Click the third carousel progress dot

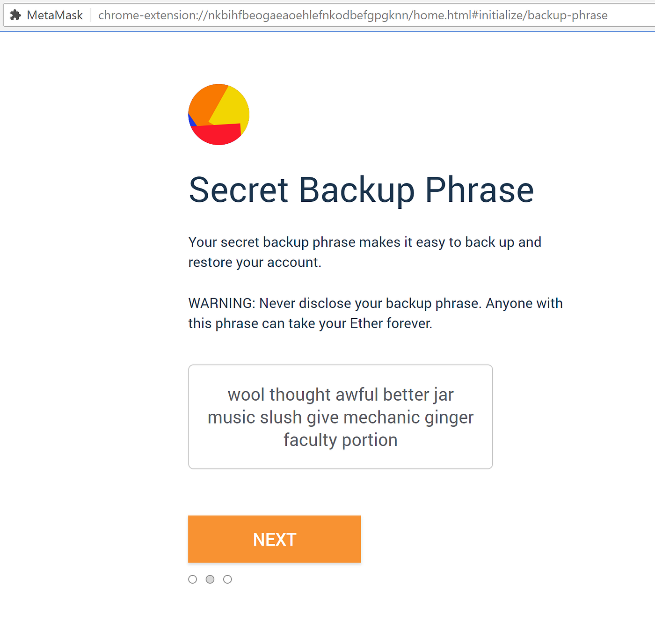click(227, 579)
